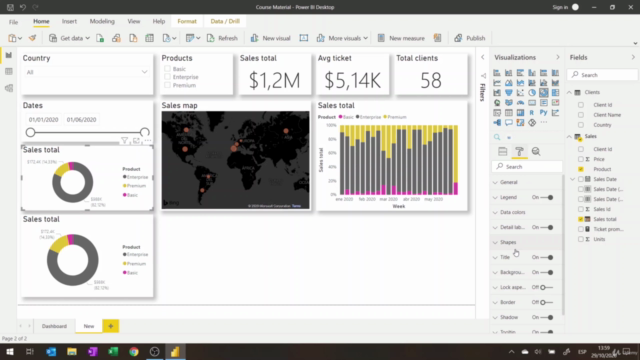The image size is (640, 360).
Task: Select the decomposition tree visual icon
Action: tap(497, 122)
